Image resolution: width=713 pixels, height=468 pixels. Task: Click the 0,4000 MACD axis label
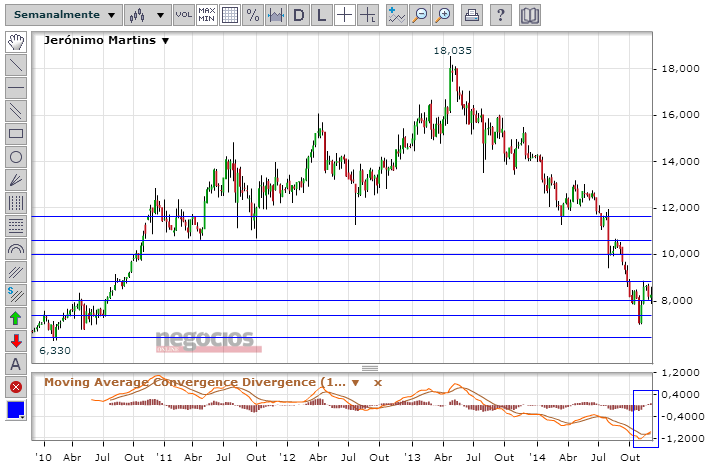coord(680,394)
